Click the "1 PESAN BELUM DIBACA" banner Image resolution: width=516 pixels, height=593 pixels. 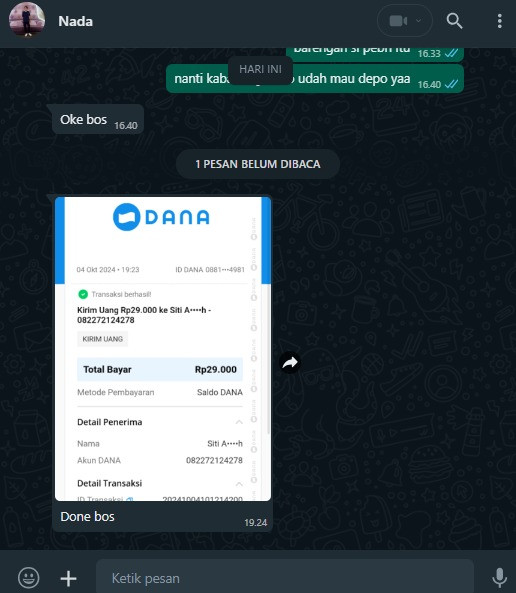coord(258,164)
